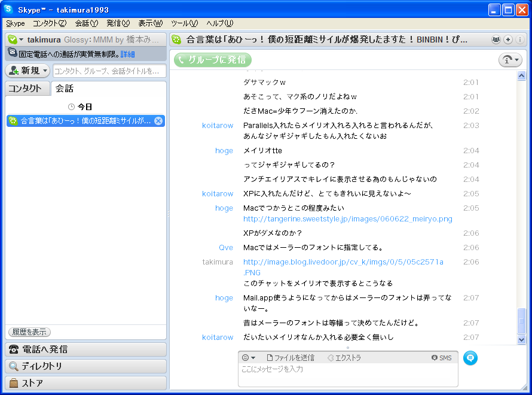Focus the contact and group search field
Image resolution: width=532 pixels, height=395 pixels.
[109, 71]
